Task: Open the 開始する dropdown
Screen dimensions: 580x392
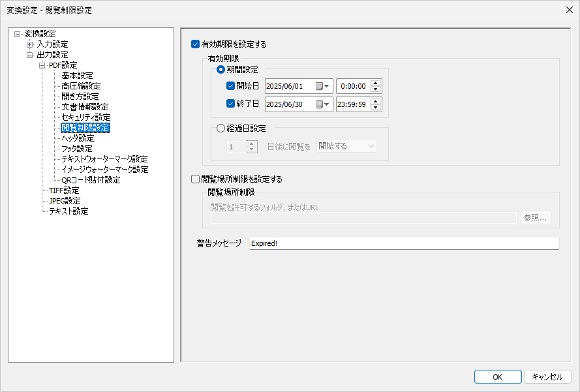Action: 346,146
